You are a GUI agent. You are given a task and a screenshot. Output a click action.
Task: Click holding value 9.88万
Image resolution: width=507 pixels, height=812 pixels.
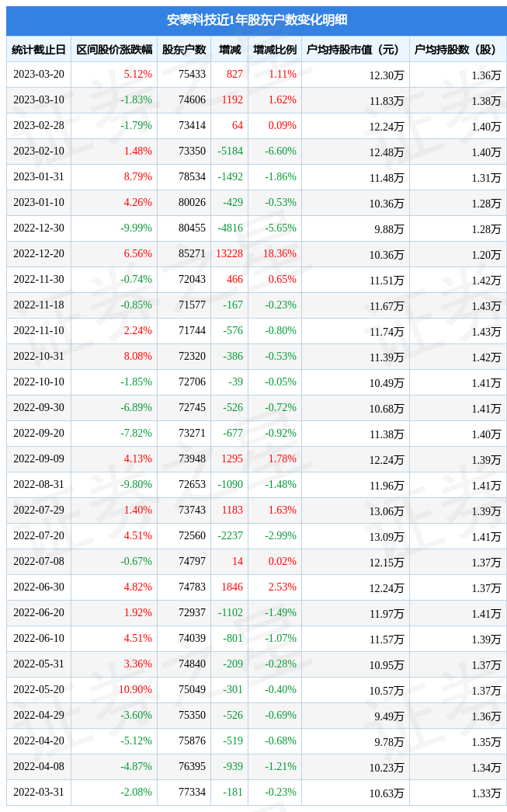pos(389,229)
